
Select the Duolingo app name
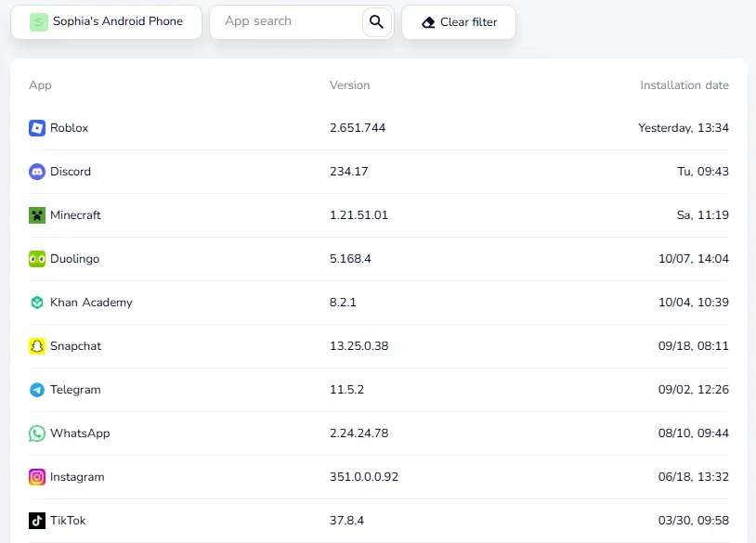click(74, 259)
